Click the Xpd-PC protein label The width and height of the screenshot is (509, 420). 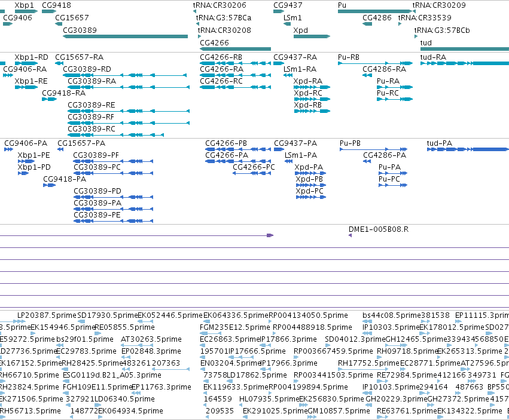[x=310, y=191]
